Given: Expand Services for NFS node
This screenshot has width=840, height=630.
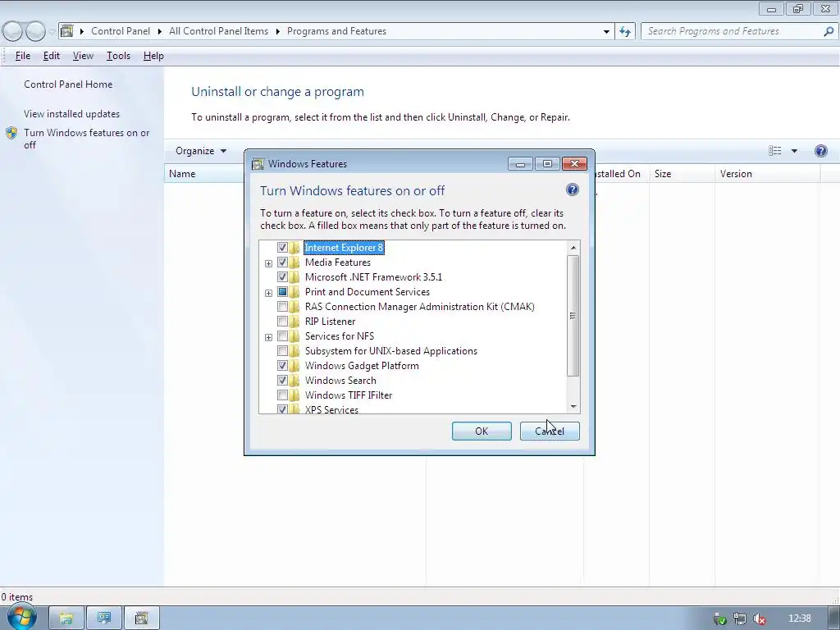Looking at the screenshot, I should coord(268,337).
